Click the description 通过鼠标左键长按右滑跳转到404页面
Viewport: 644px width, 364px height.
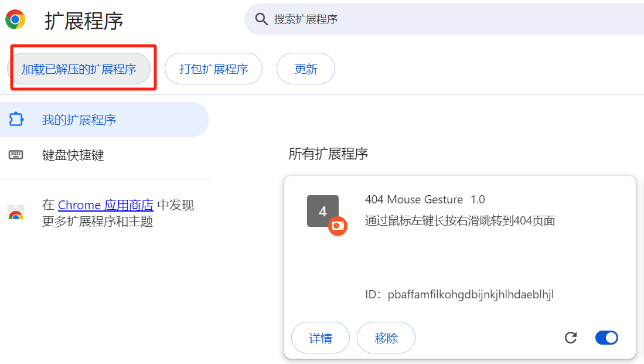click(460, 220)
